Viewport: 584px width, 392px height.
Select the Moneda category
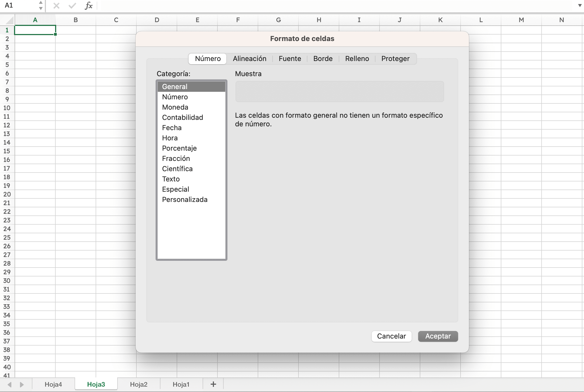click(x=175, y=107)
